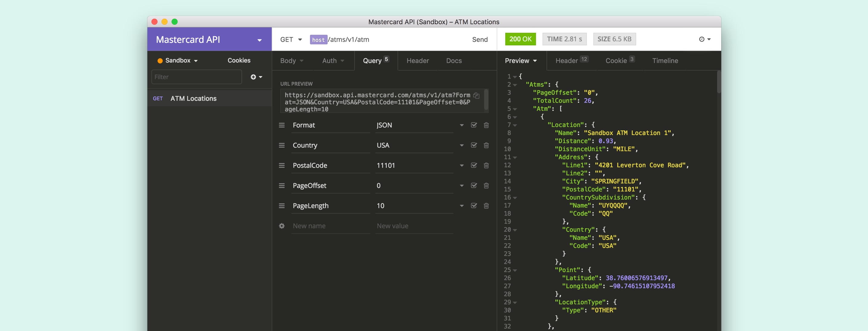This screenshot has width=868, height=331.
Task: Toggle the PageOffset parameter checkbox
Action: point(473,186)
